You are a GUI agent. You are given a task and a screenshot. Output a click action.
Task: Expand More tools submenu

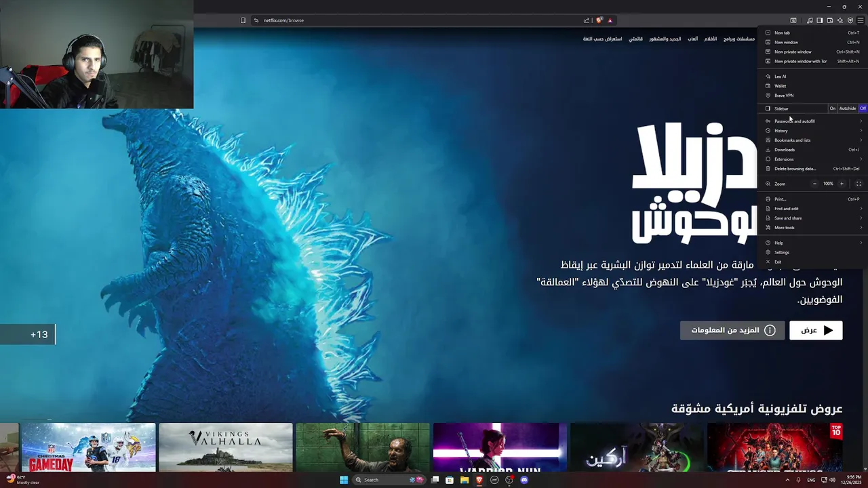(x=812, y=228)
